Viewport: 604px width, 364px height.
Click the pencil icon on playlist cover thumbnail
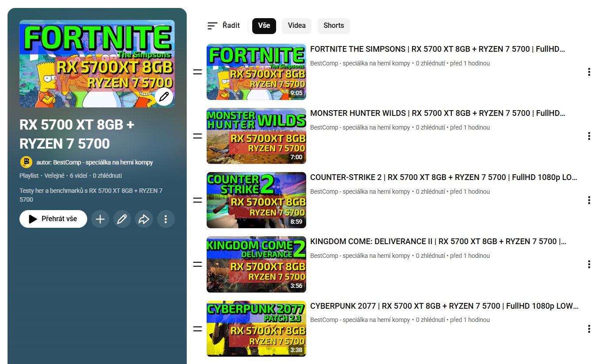(x=164, y=96)
